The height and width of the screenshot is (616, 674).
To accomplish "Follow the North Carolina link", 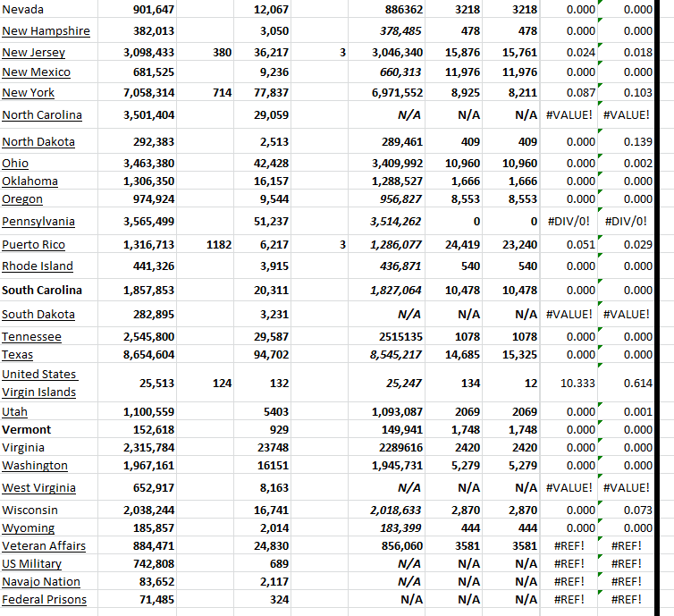I will 42,115.
